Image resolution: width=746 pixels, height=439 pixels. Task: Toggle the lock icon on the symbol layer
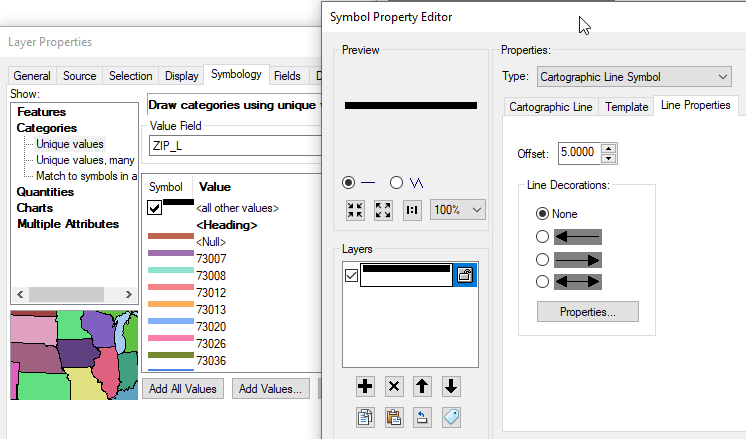coord(465,275)
